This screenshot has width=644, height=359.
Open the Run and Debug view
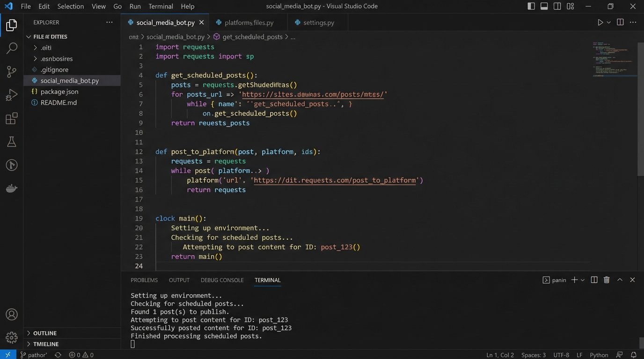(x=12, y=95)
